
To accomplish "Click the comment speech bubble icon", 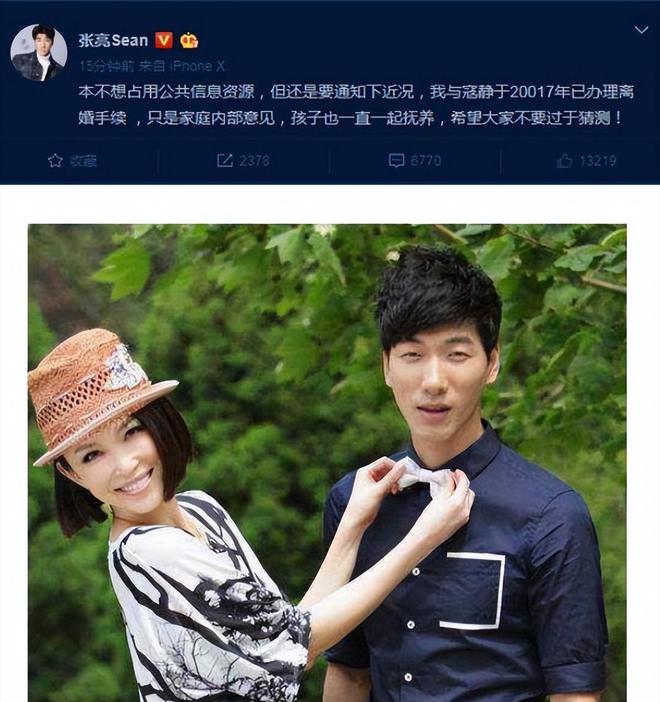I will (x=396, y=160).
